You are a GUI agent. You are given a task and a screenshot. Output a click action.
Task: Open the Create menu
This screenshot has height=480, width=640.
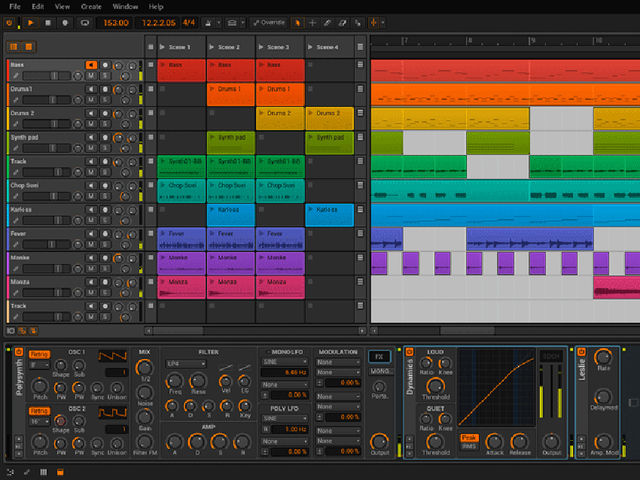click(x=91, y=7)
